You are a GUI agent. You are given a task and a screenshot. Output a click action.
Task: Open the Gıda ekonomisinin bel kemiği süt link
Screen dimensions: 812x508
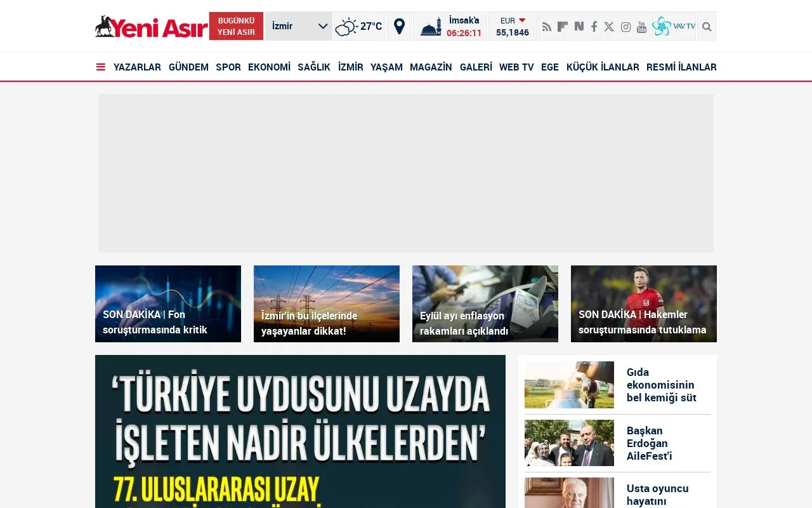662,385
